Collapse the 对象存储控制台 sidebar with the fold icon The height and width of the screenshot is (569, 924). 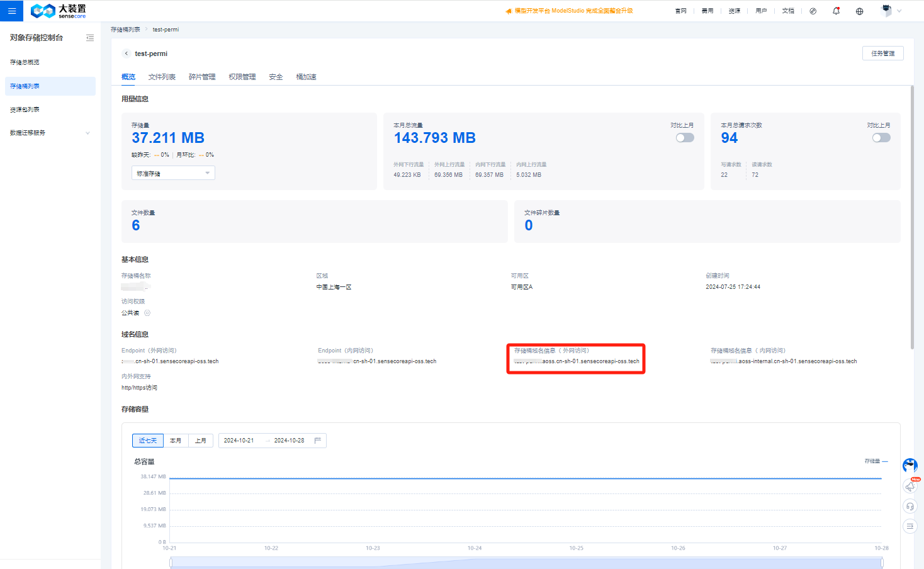click(x=90, y=38)
